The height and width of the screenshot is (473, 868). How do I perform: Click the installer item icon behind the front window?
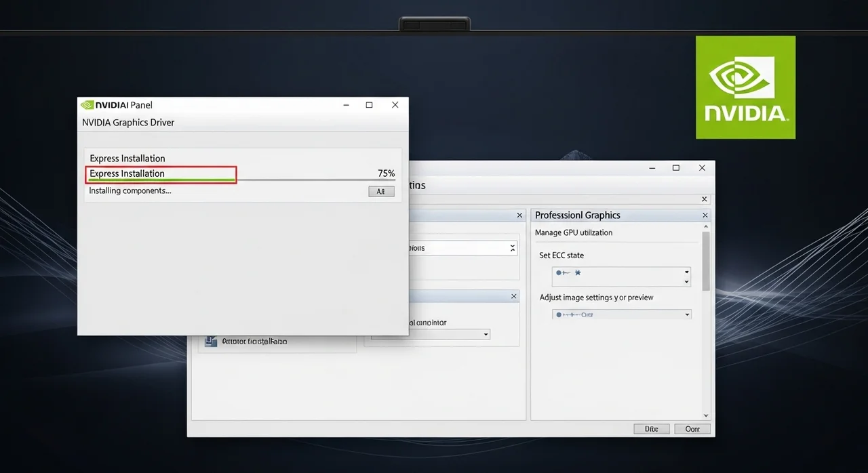[x=210, y=342]
